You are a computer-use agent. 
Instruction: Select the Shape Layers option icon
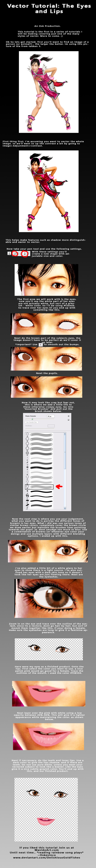[15, 254]
